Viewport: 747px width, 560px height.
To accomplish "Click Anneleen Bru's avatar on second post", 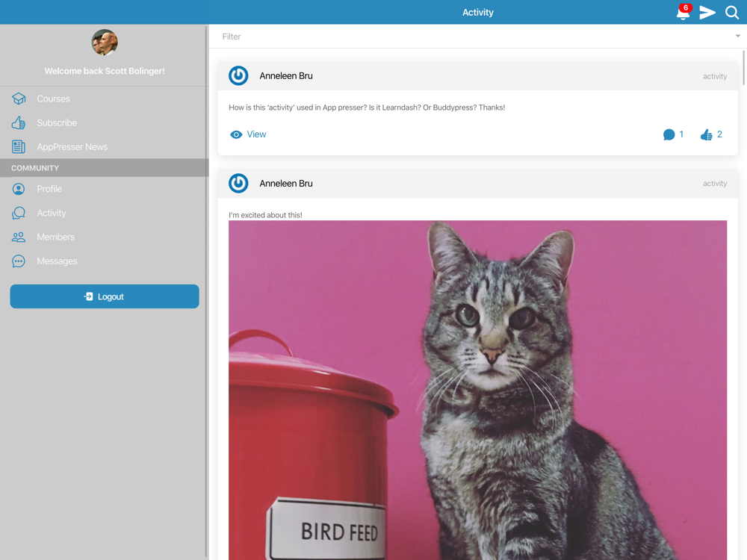I will click(238, 184).
